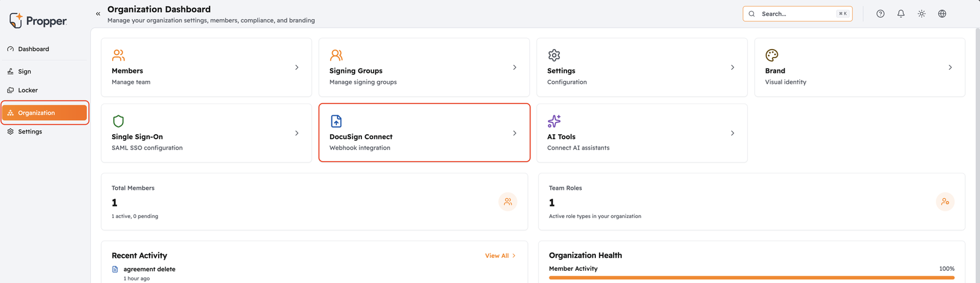Click chevron beside View All link

coord(514,256)
